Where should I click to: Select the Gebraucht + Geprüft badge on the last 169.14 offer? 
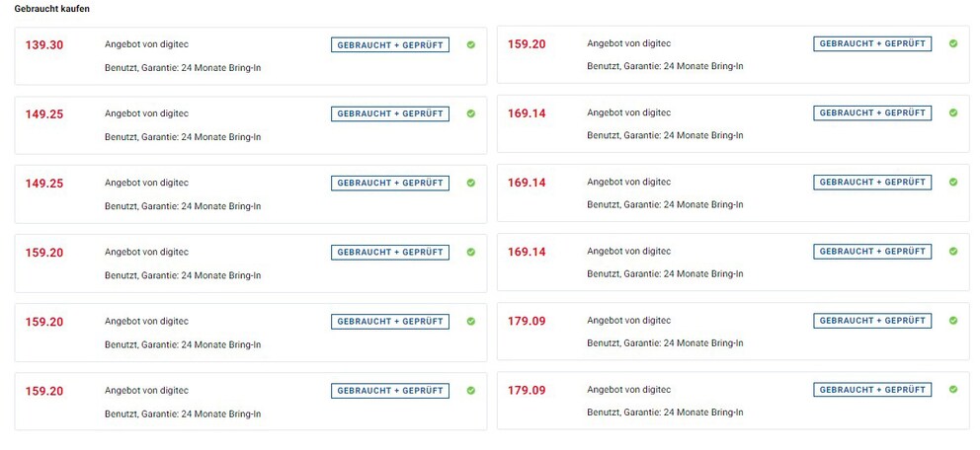pyautogui.click(x=872, y=252)
